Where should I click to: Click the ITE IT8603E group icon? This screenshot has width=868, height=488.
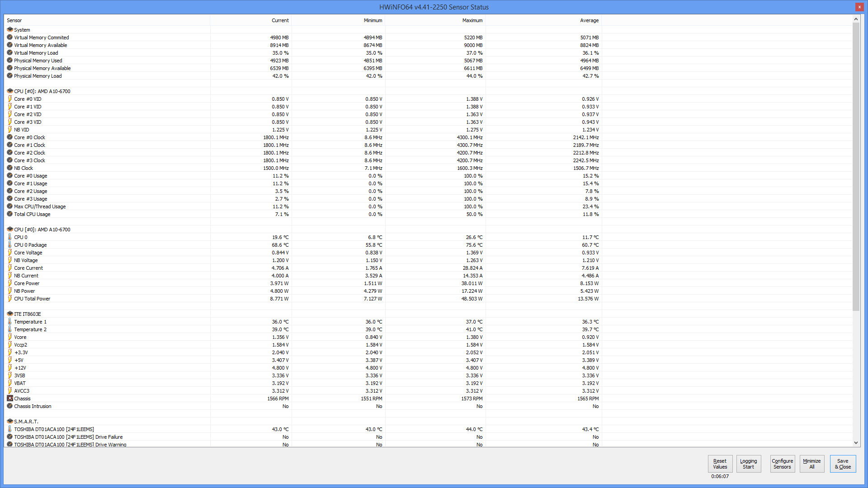[10, 314]
